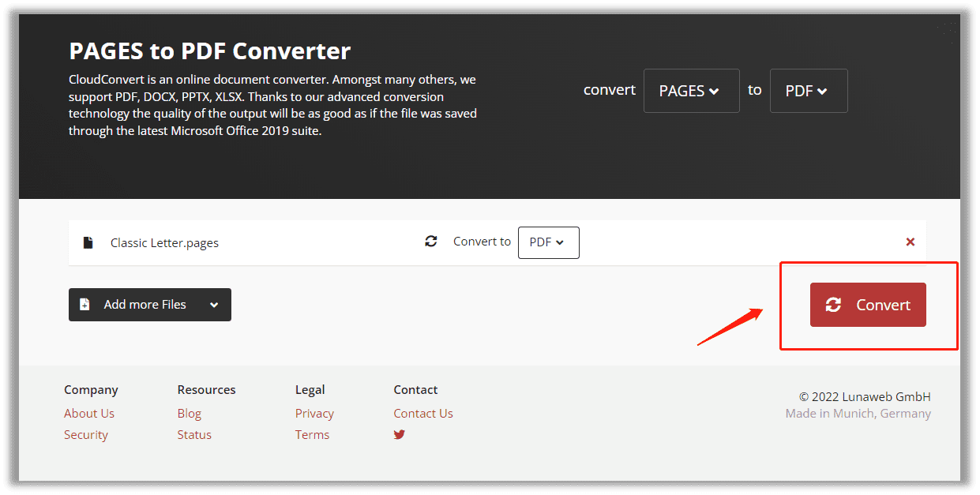Click the PAGES to PDF Converter heading
The image size is (980, 495).
[210, 51]
